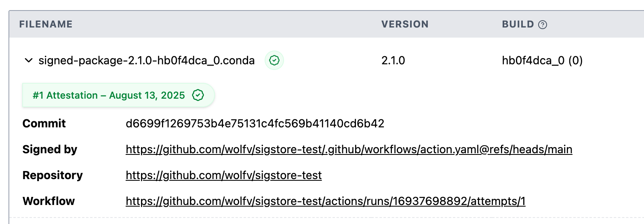Click the VERSION column header
644x224 pixels.
tap(404, 24)
